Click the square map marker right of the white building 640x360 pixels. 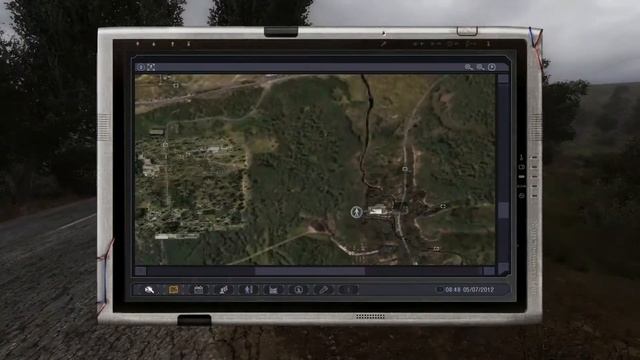[443, 206]
